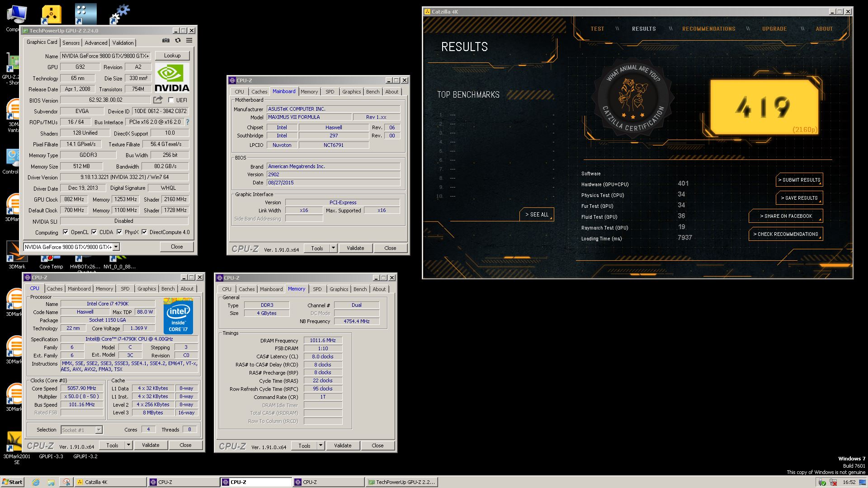Click Close button in GPU-Z
The width and height of the screenshot is (868, 488).
(177, 247)
